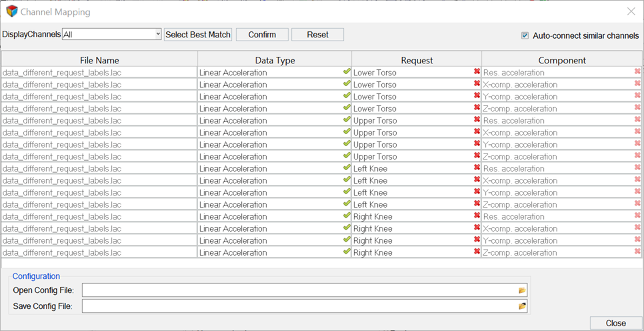644x331 pixels.
Task: Click red X beside first Lower Torso request
Action: (477, 71)
